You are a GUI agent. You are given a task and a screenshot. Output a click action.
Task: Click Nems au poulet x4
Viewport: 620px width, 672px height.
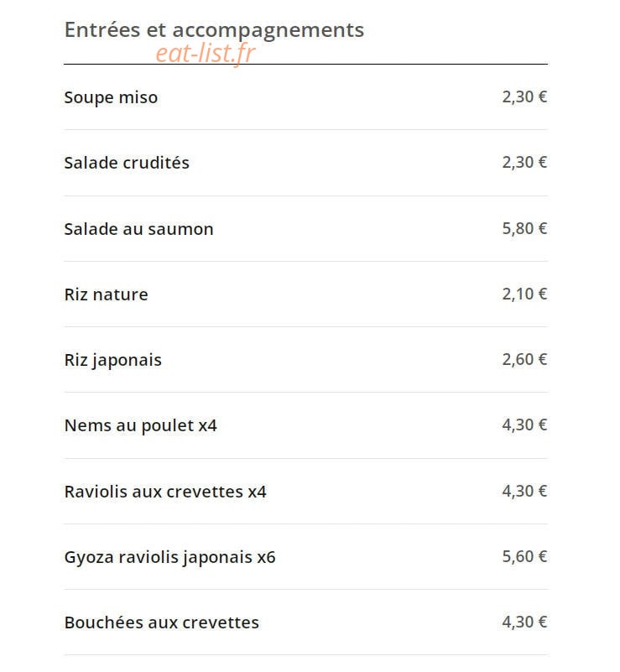[x=141, y=425]
